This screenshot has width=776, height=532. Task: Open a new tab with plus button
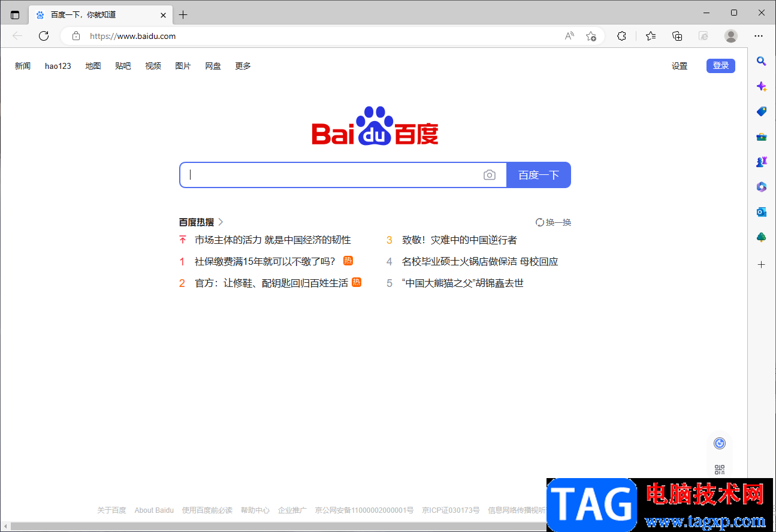pyautogui.click(x=183, y=15)
